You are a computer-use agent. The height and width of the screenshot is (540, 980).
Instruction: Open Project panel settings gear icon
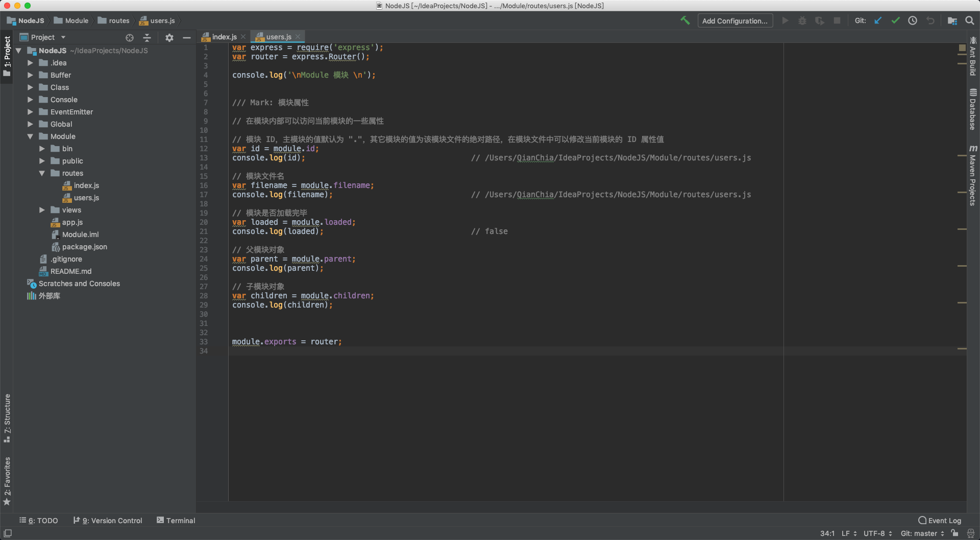click(169, 37)
